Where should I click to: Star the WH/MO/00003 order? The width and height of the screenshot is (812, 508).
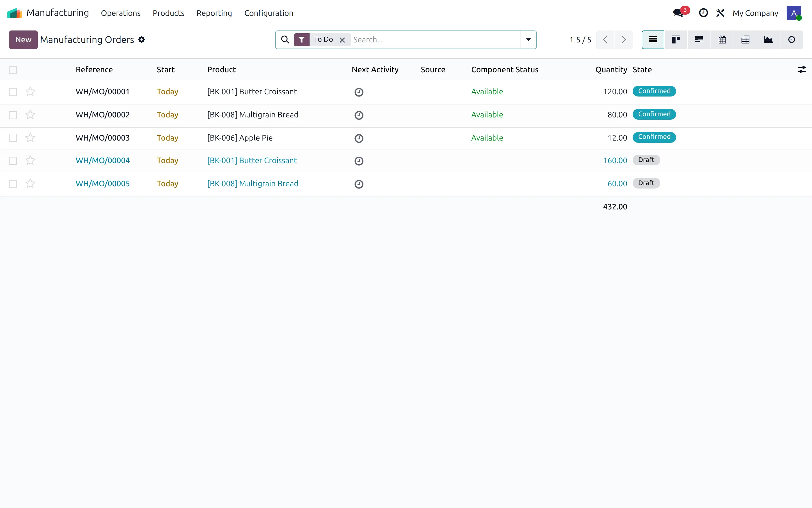tap(30, 138)
